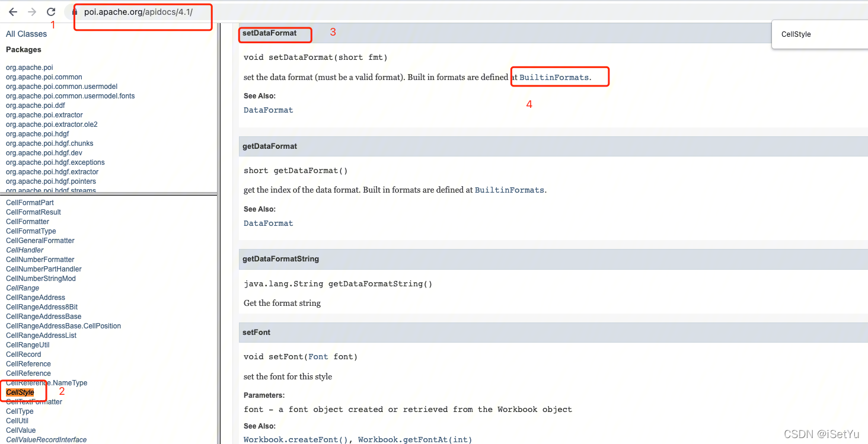The height and width of the screenshot is (444, 868).
Task: Open the CellTextFormatter class
Action: pyautogui.click(x=34, y=402)
